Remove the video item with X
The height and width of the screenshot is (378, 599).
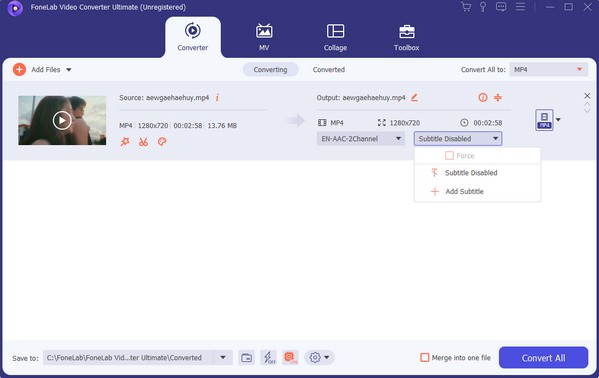587,96
